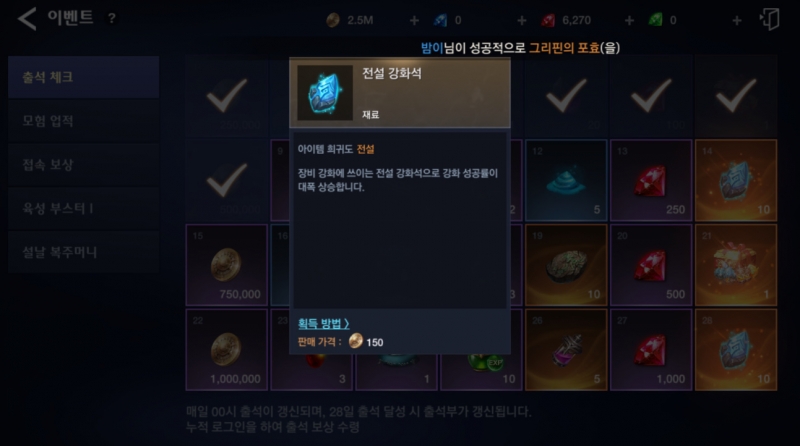800x446 pixels.
Task: Select day 12 blue dust reward
Action: (566, 180)
